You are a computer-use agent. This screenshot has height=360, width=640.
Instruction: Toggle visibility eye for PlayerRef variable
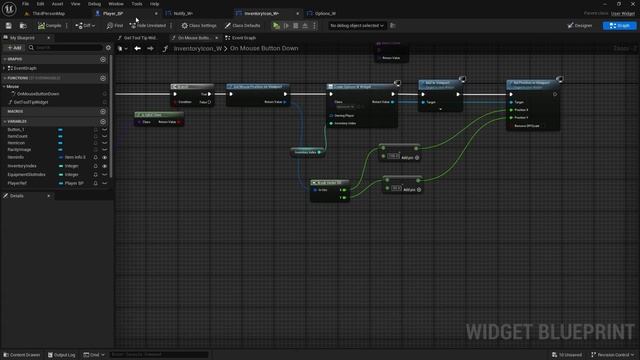click(x=104, y=183)
